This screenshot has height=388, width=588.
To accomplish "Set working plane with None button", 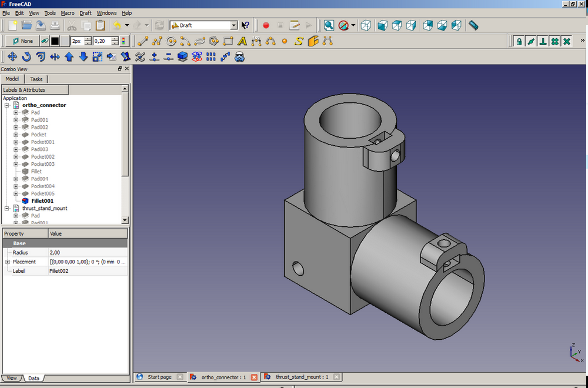I will [x=22, y=41].
